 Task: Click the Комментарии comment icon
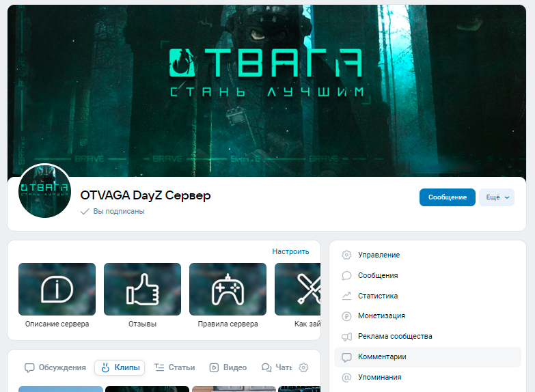[346, 357]
